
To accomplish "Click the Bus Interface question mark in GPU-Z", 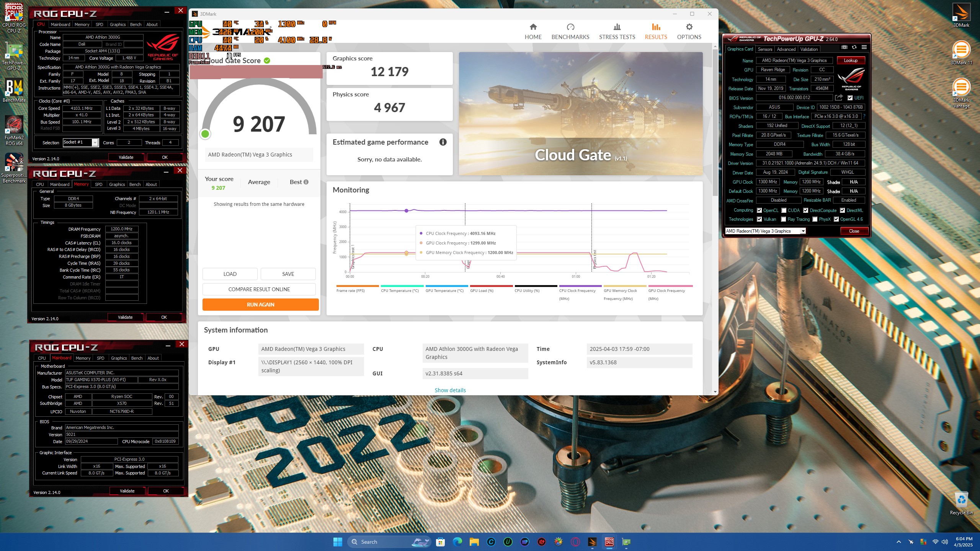I will click(864, 116).
